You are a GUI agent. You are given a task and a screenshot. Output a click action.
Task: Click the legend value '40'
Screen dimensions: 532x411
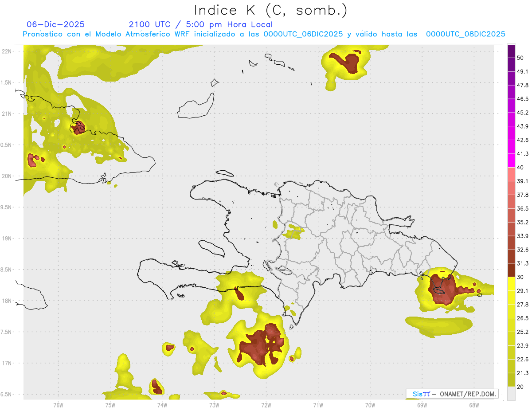(520, 168)
